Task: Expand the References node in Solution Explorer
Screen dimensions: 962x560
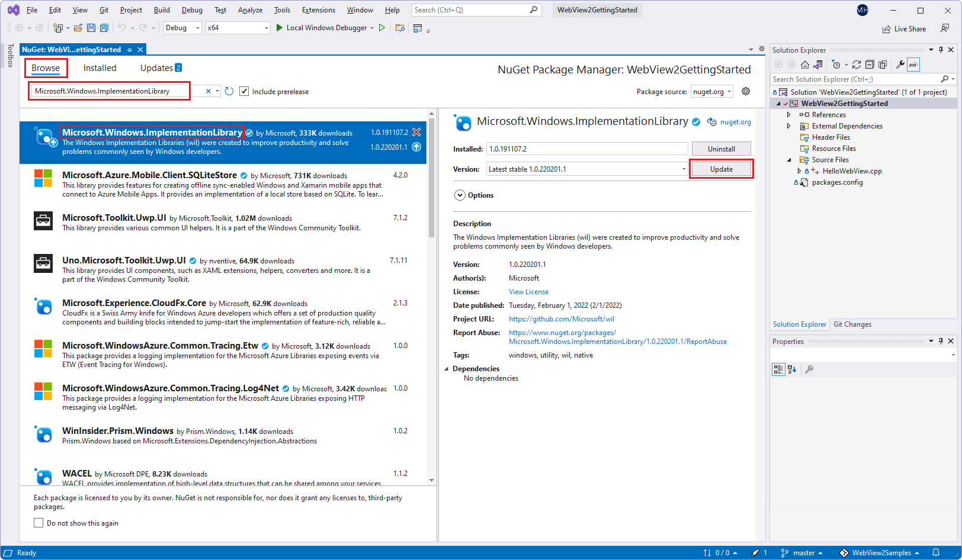Action: [788, 114]
